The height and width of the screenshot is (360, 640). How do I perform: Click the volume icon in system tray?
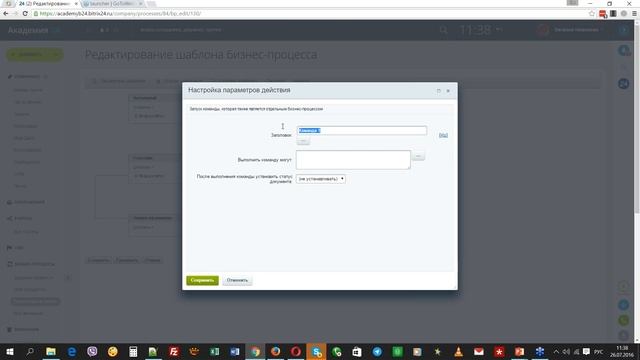point(566,351)
